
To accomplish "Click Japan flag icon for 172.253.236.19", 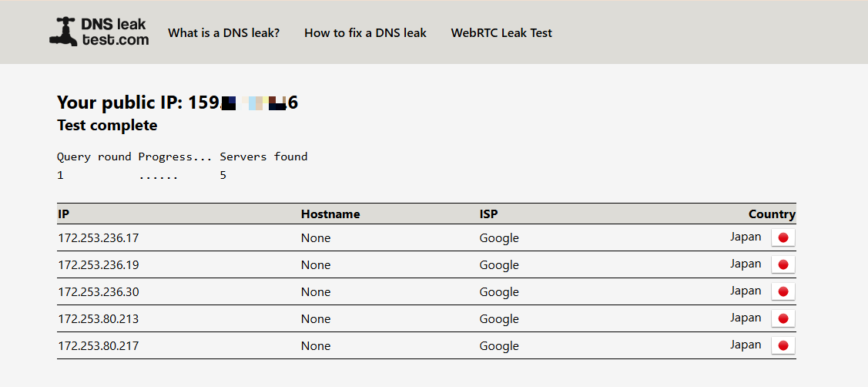I will click(x=783, y=264).
